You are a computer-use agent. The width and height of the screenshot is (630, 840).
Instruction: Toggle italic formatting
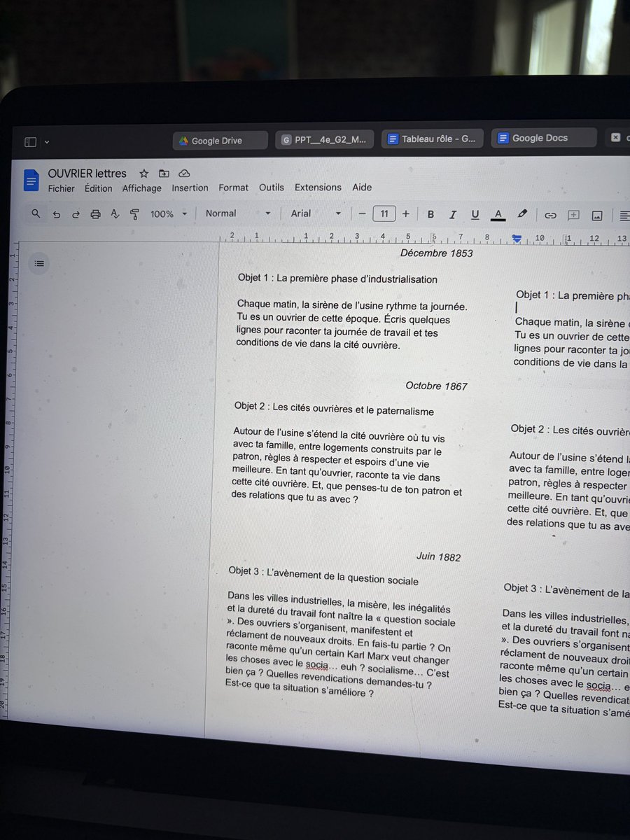(453, 214)
